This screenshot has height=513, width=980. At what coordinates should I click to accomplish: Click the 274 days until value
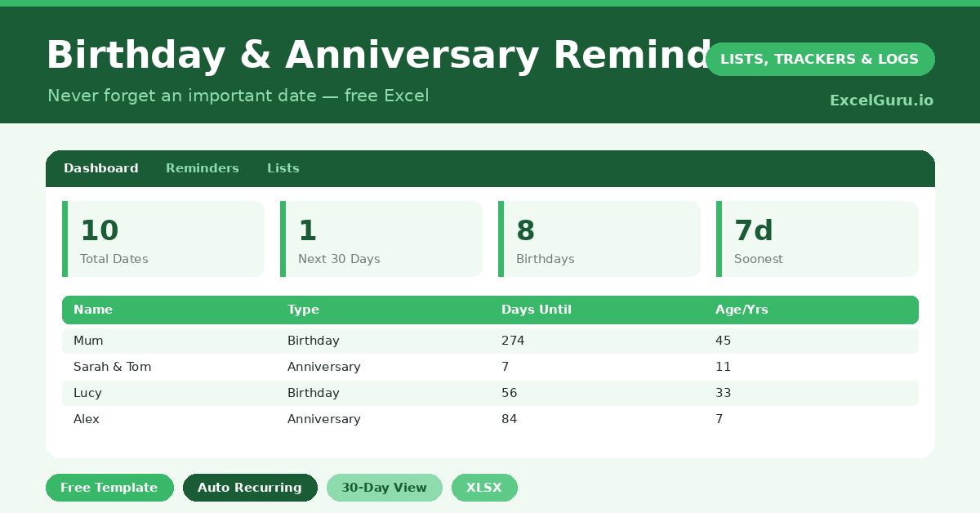pyautogui.click(x=513, y=341)
